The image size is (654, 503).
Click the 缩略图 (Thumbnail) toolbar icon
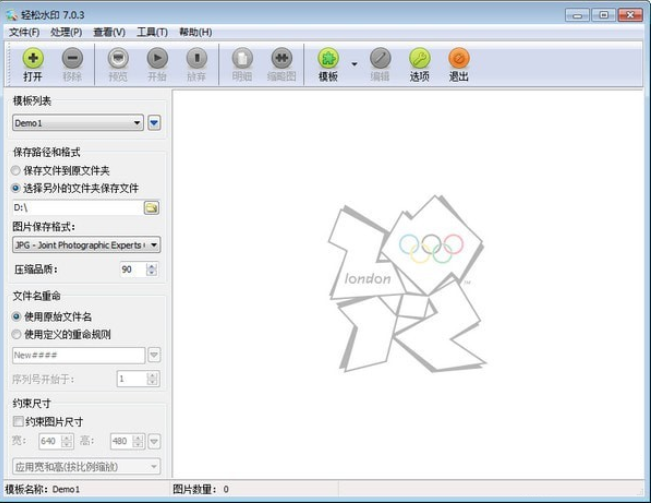tap(283, 60)
